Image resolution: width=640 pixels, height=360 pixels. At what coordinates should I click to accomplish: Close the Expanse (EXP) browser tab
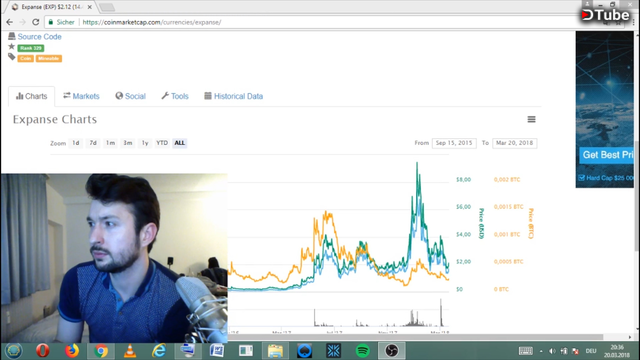pyautogui.click(x=89, y=7)
